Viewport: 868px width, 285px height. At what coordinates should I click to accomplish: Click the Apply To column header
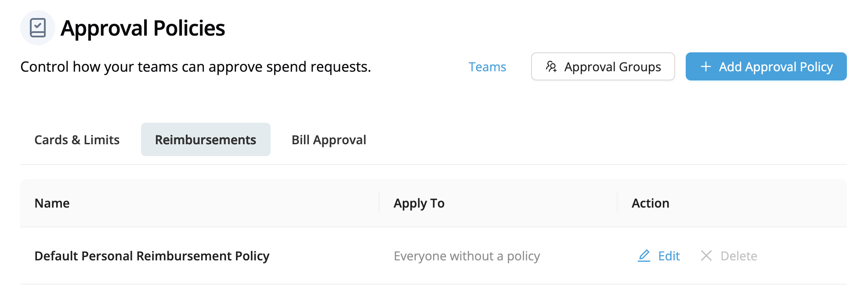[419, 203]
